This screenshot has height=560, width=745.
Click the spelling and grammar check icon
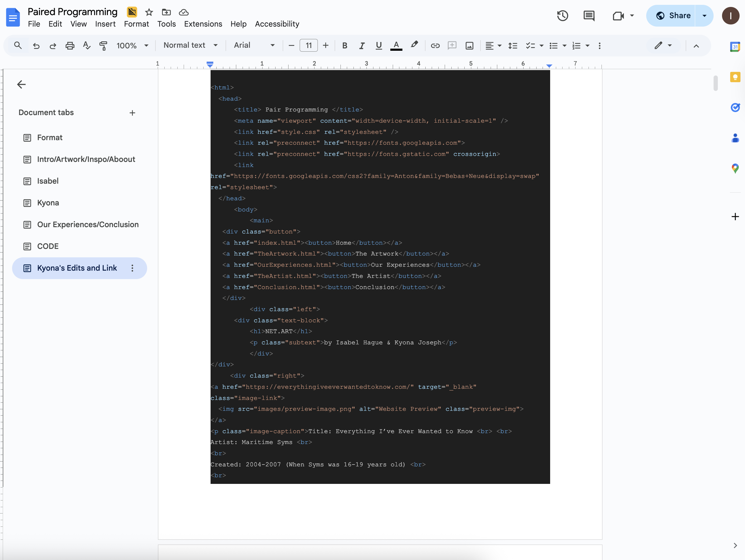[87, 46]
